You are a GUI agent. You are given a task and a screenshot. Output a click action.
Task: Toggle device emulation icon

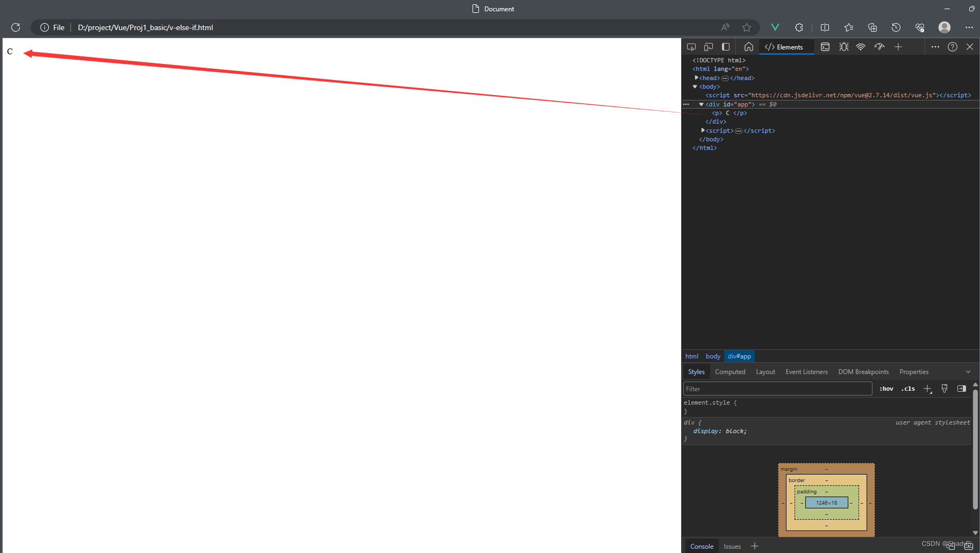(x=709, y=47)
